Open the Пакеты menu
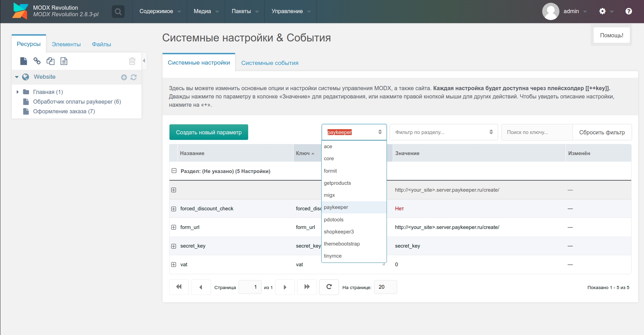 coord(244,11)
